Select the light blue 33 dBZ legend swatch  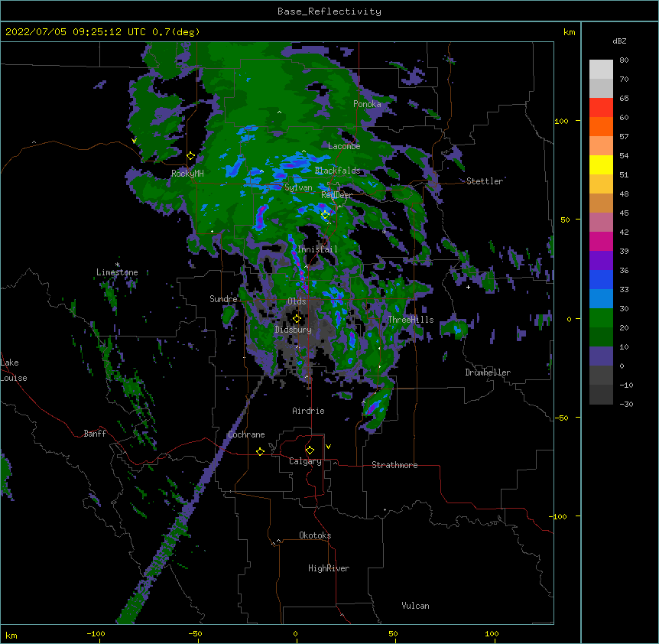tap(601, 298)
